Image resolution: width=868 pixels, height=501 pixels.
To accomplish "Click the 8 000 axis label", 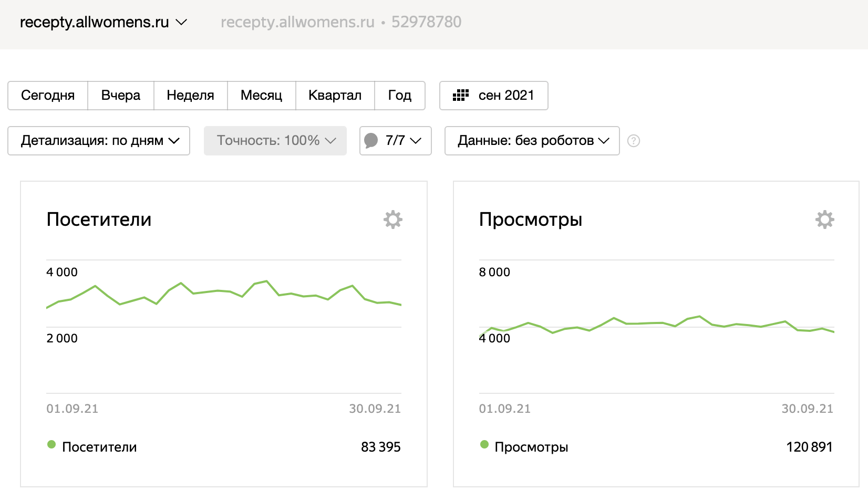I will point(494,272).
